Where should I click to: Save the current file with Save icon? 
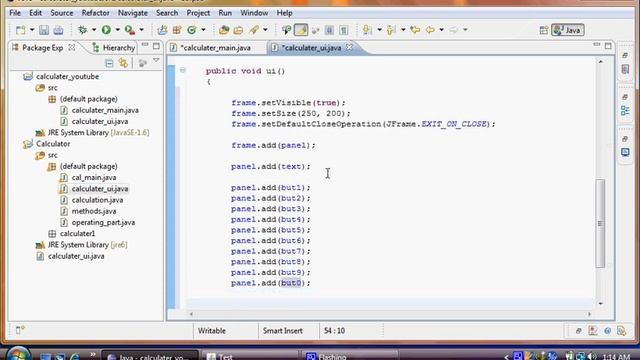coord(44,30)
